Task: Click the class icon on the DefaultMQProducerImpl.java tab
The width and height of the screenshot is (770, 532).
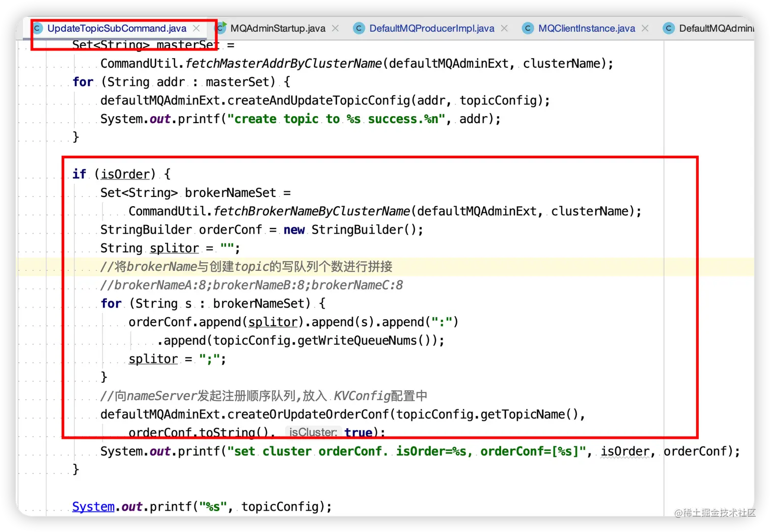Action: click(x=359, y=29)
